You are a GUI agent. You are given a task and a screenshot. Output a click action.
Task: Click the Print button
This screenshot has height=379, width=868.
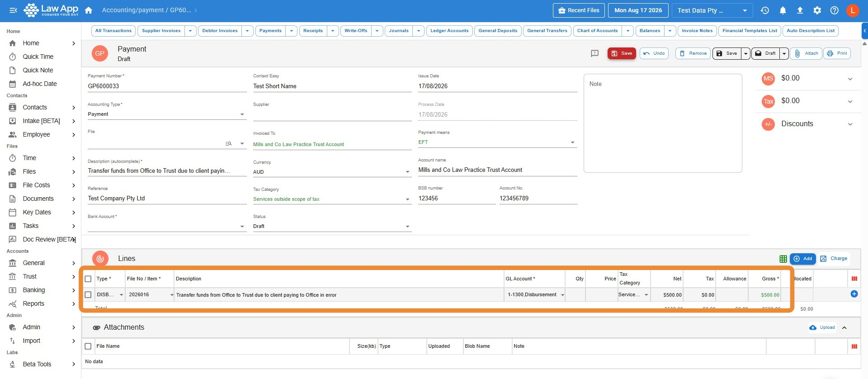837,53
